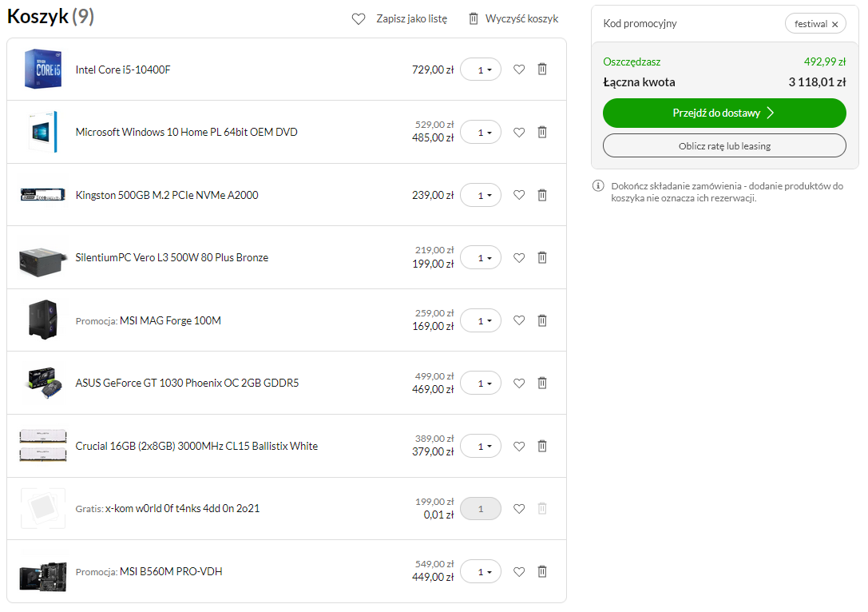Click MSI MAG Forge case thumbnail
This screenshot has width=868, height=612.
click(x=43, y=320)
